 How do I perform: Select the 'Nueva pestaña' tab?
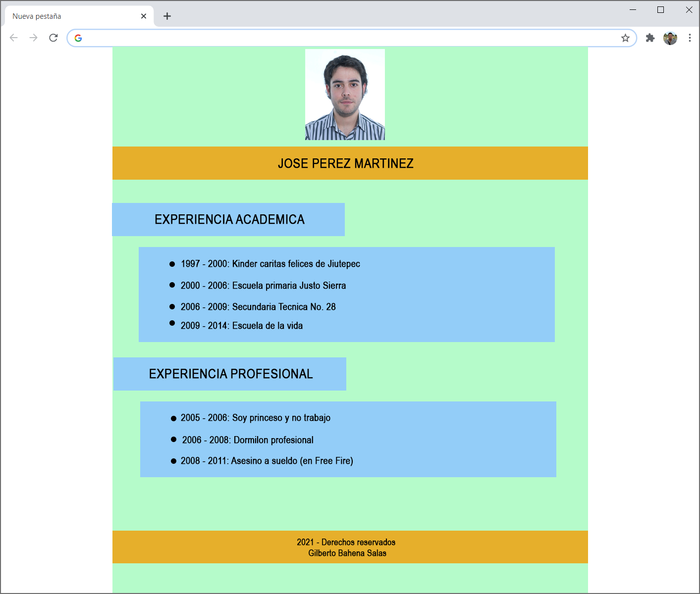tap(74, 15)
